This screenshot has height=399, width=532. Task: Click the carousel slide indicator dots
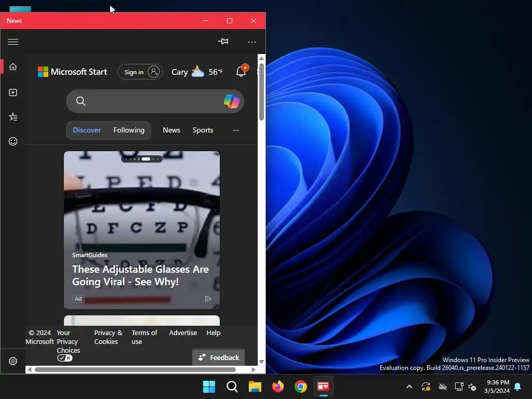coord(142,159)
